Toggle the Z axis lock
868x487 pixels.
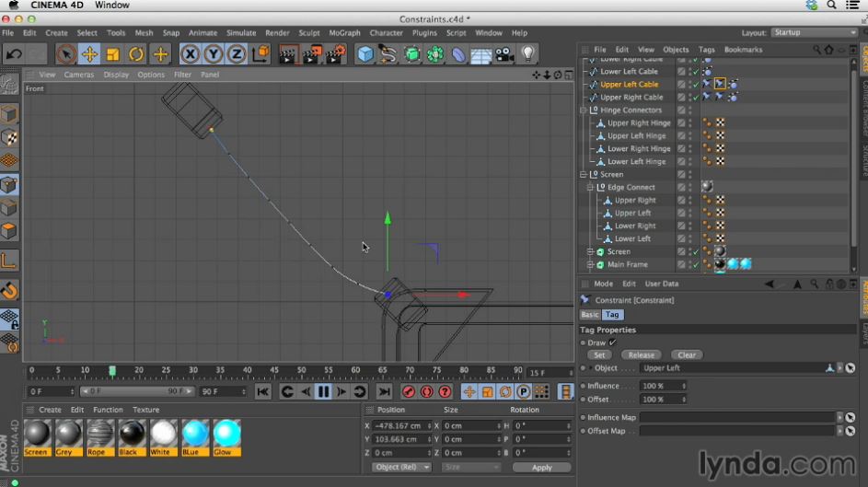tap(237, 54)
